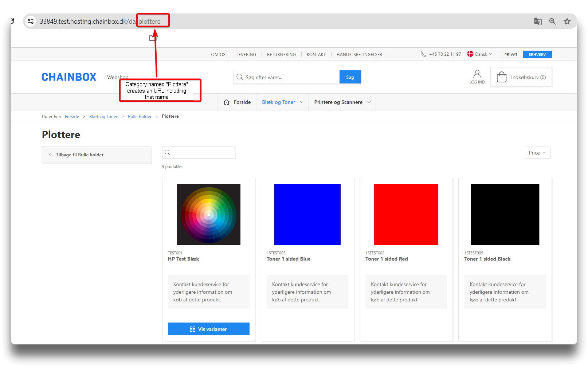
Task: Switch to Privat customer mode
Action: (511, 54)
